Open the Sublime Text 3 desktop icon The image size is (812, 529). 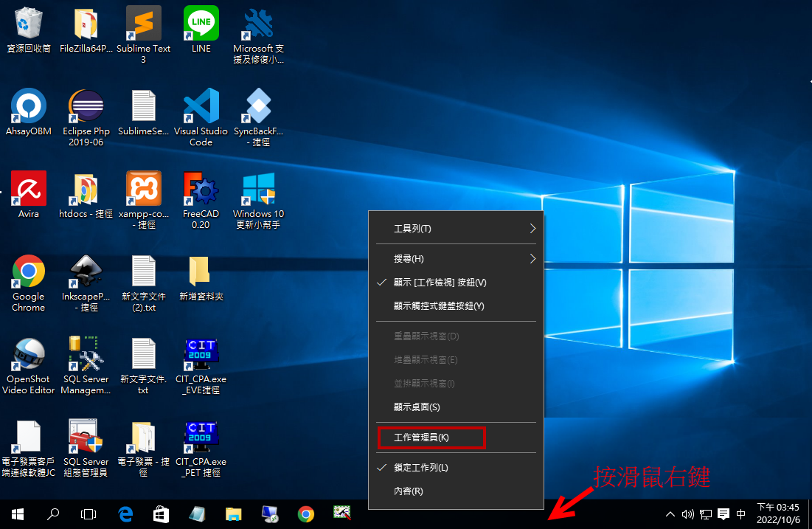point(144,24)
